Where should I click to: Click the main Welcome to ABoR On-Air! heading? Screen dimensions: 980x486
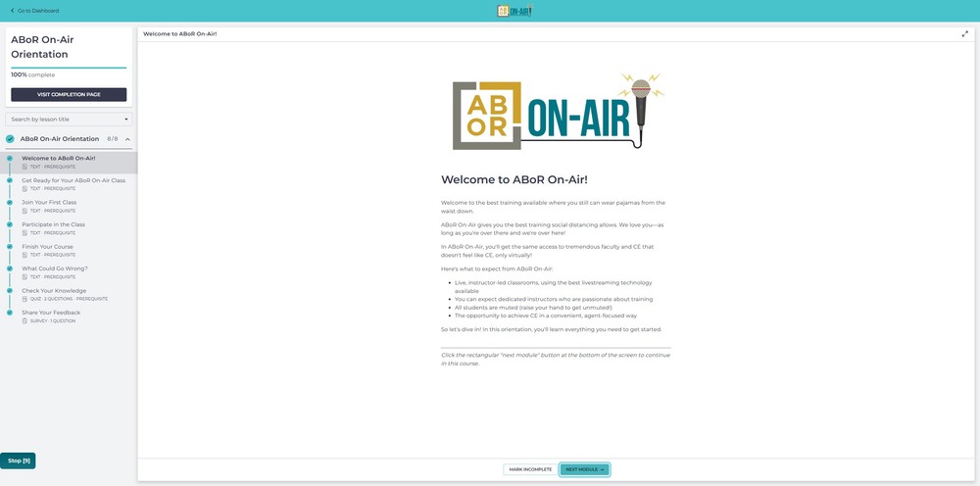point(514,180)
